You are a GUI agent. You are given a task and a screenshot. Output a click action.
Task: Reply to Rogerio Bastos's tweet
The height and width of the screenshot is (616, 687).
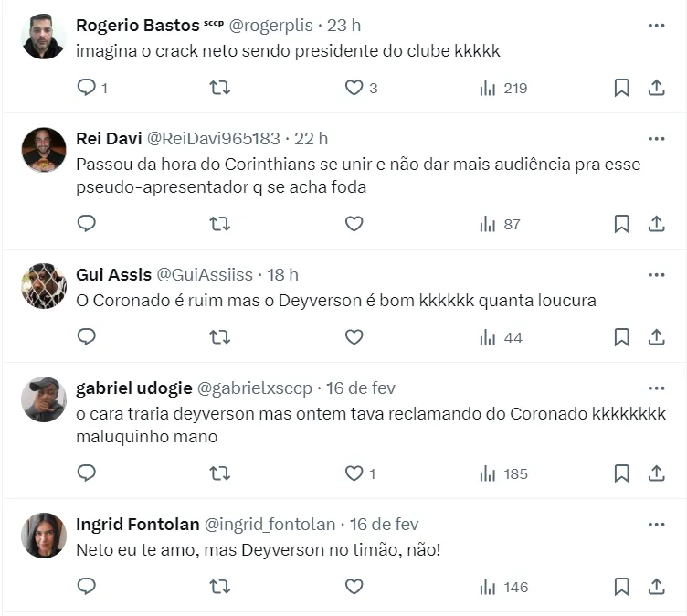pyautogui.click(x=87, y=88)
